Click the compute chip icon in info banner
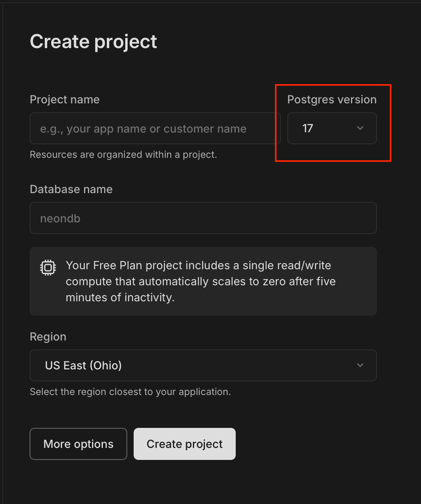 click(48, 268)
